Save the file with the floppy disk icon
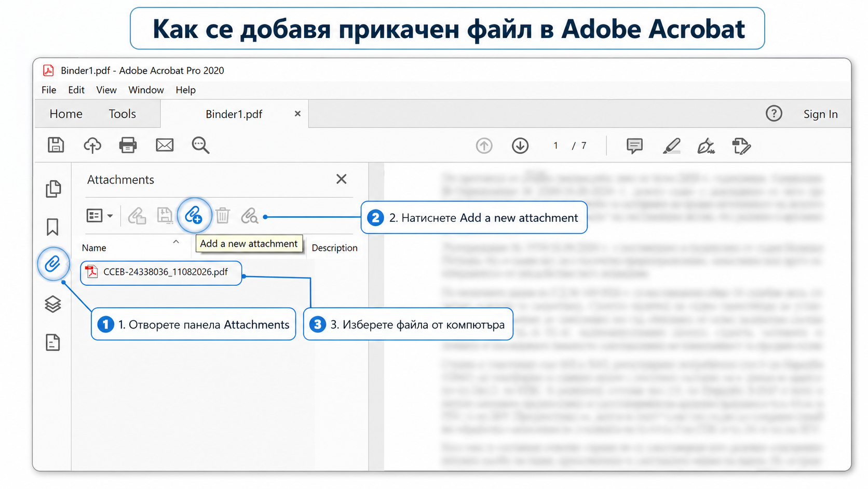The width and height of the screenshot is (868, 489). [x=56, y=145]
